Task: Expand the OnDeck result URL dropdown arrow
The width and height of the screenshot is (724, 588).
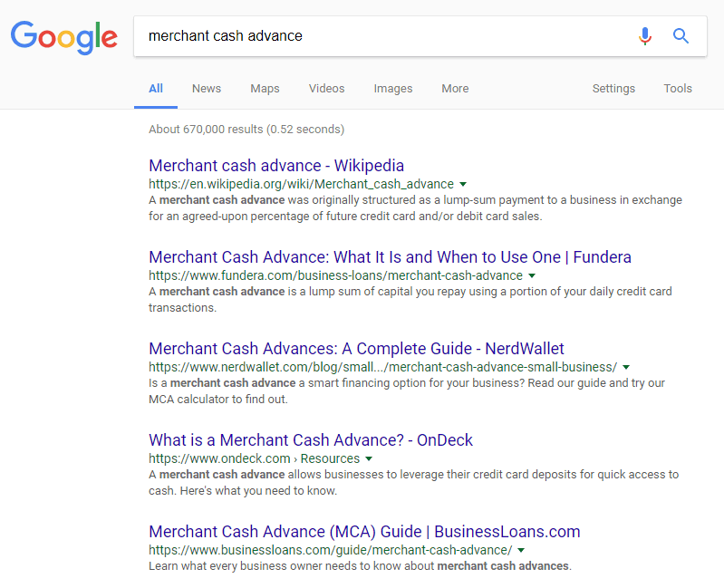Action: pos(369,458)
